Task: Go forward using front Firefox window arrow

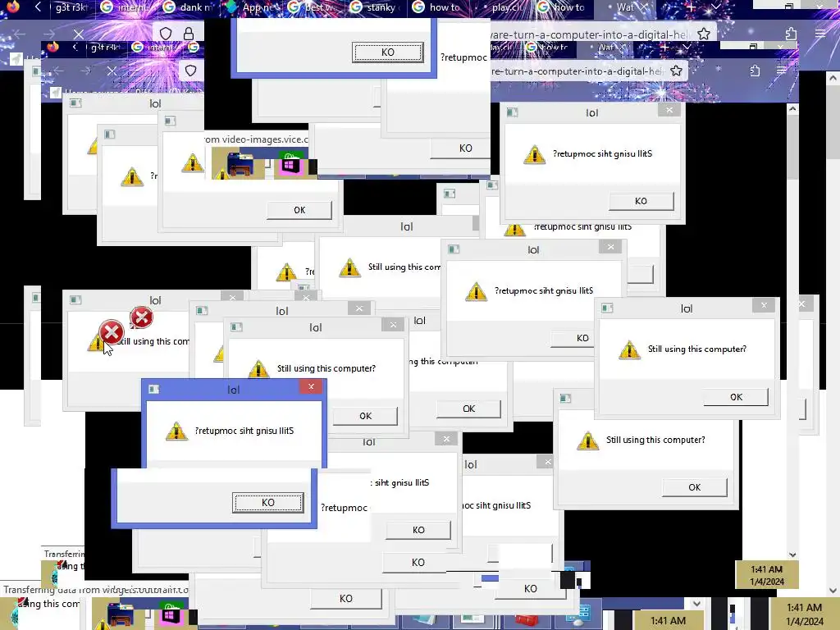Action: pos(49,34)
